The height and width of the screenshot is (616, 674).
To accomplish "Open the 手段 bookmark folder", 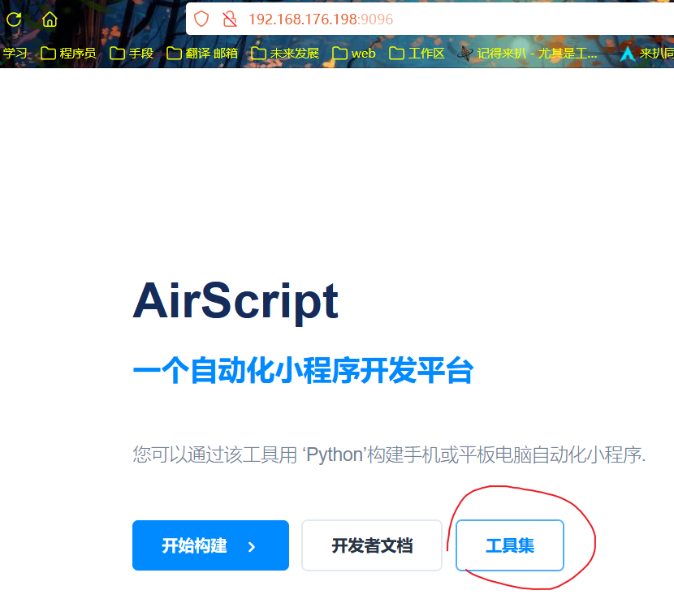I will coord(132,54).
